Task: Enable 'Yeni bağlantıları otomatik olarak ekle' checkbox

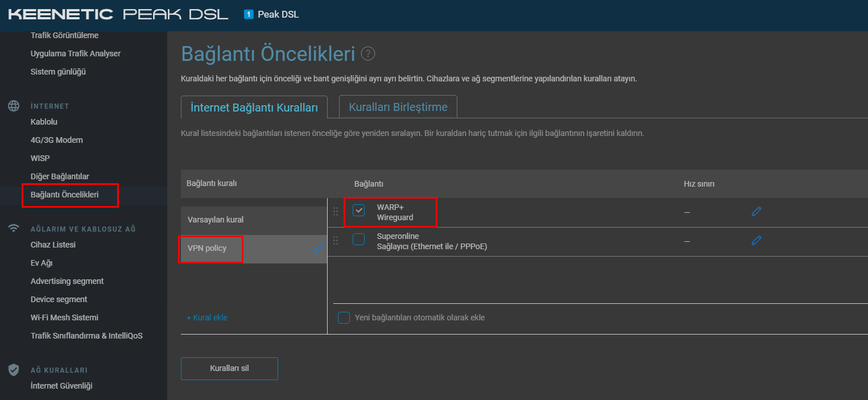Action: click(x=344, y=317)
